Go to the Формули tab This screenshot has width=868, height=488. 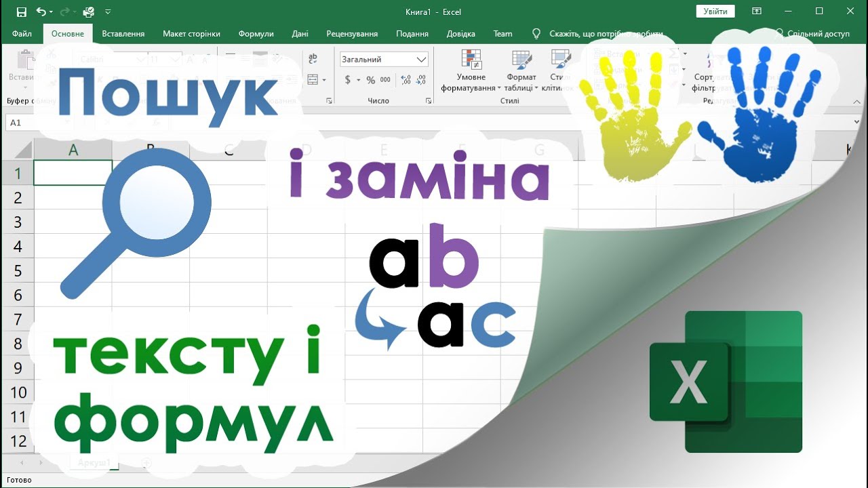(x=256, y=34)
